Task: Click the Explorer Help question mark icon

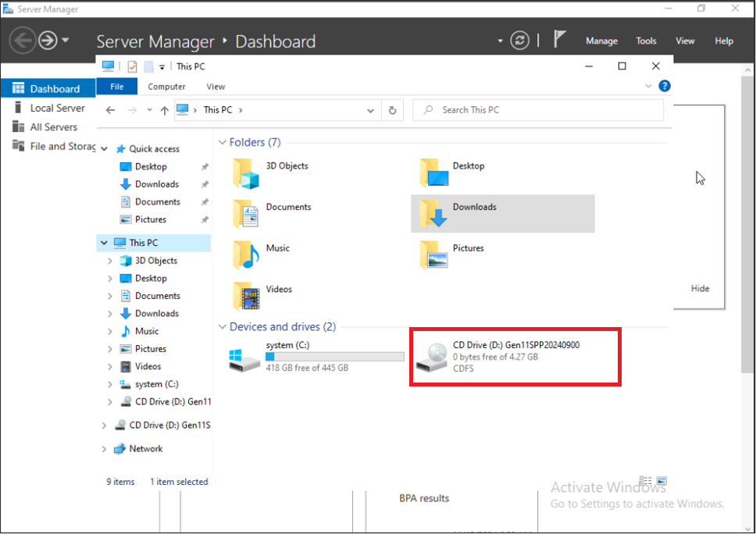Action: (x=664, y=87)
